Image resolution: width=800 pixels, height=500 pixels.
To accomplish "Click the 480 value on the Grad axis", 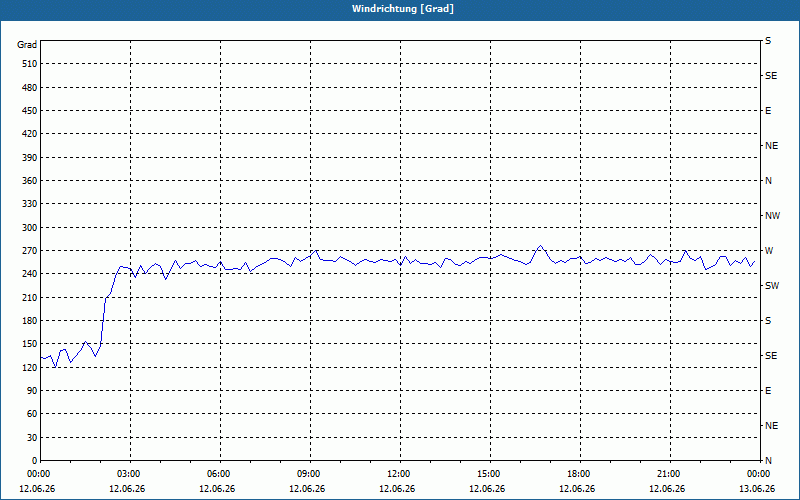I will pyautogui.click(x=30, y=88).
